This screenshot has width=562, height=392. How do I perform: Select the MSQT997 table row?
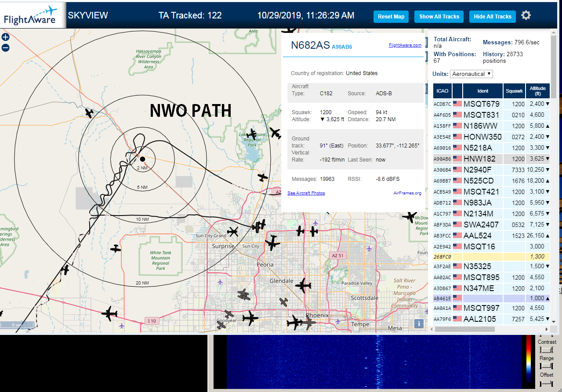[x=491, y=308]
